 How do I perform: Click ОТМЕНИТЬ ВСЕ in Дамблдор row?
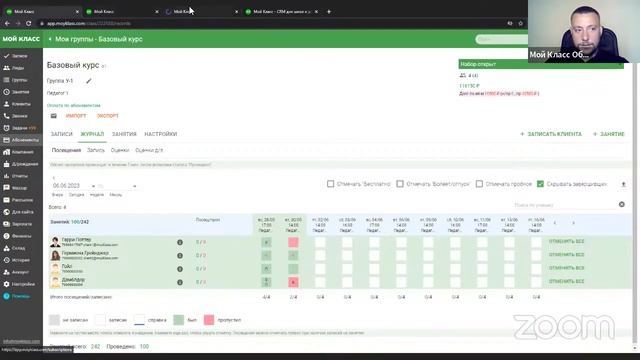click(567, 282)
